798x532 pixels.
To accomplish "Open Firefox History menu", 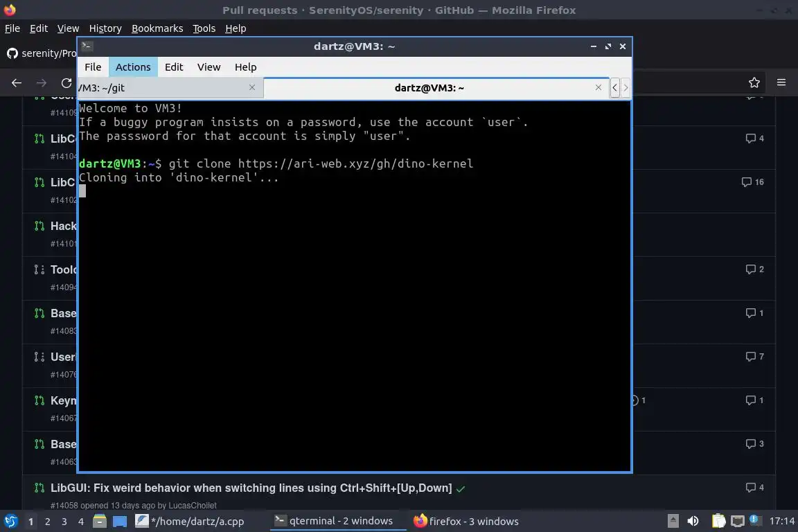I will pyautogui.click(x=105, y=28).
